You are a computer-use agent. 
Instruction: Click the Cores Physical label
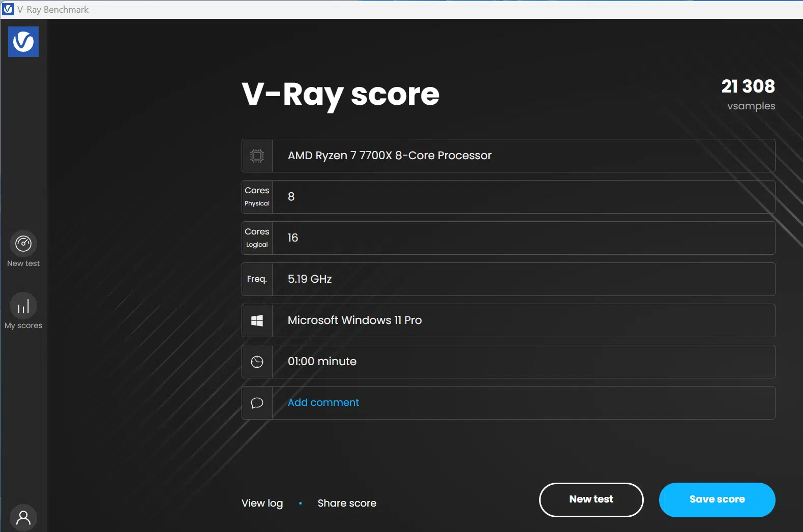pos(257,196)
